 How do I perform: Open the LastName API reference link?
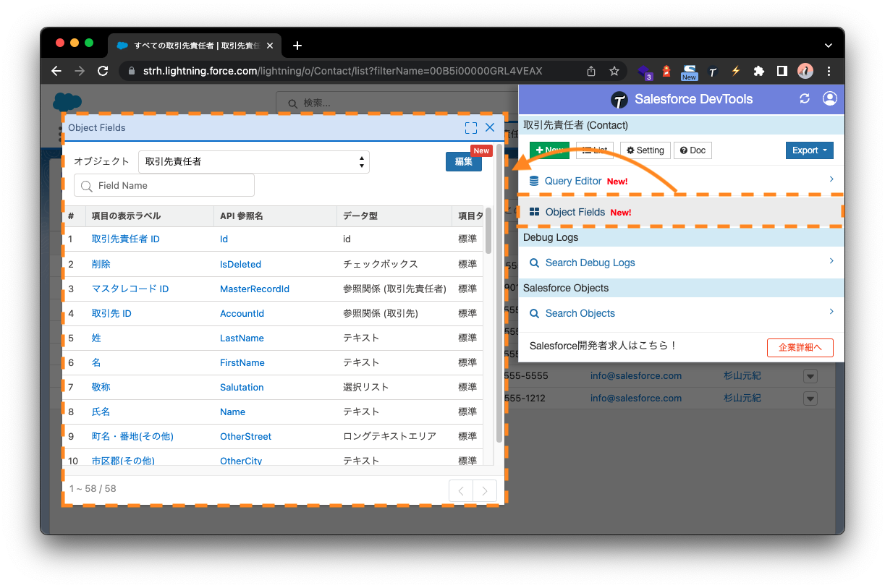pyautogui.click(x=241, y=338)
